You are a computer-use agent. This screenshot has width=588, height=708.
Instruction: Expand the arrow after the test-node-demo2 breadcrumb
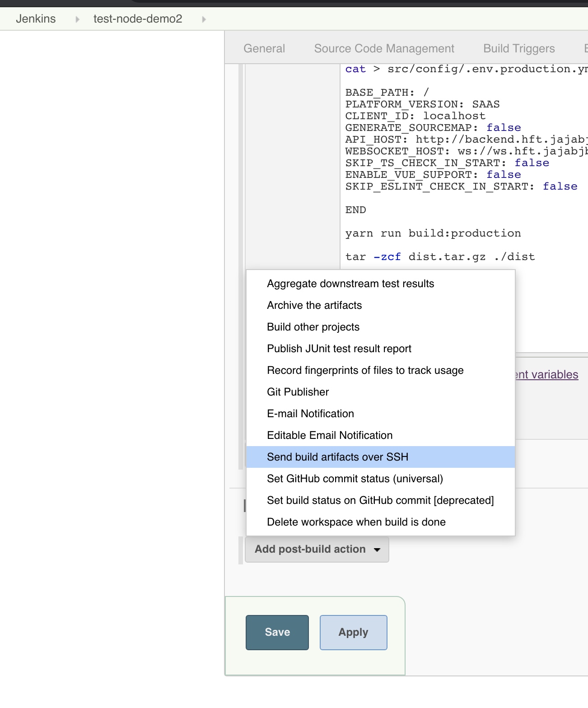(x=204, y=19)
